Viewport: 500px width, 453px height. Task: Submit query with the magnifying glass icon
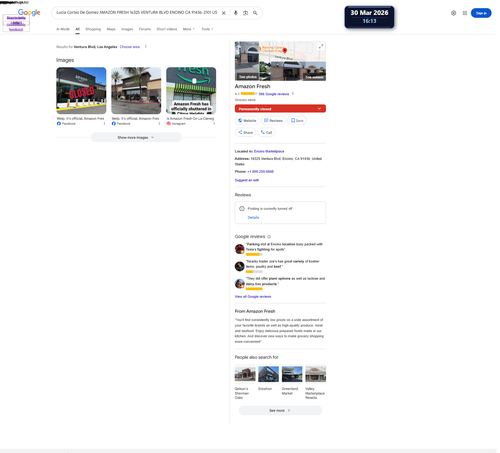click(255, 13)
